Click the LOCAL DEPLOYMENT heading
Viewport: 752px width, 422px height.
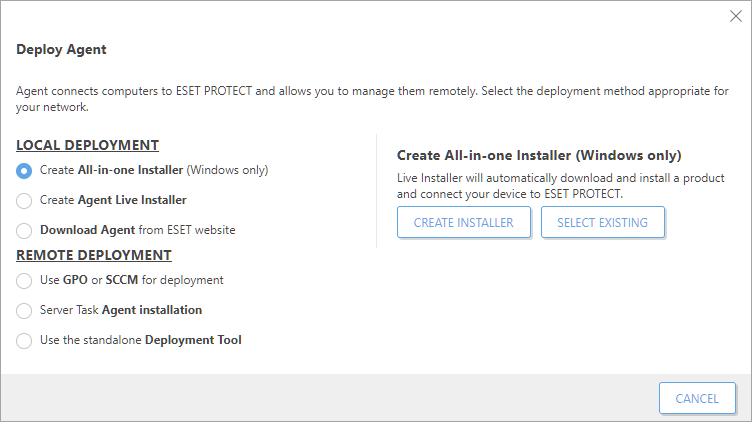point(87,145)
